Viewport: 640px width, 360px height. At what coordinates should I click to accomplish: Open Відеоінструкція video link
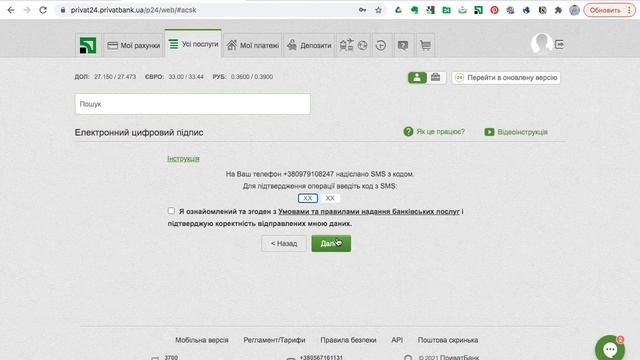516,132
